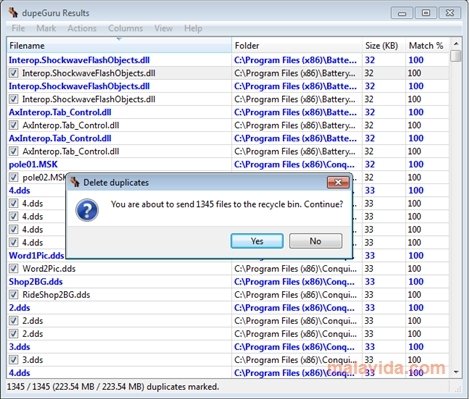The width and height of the screenshot is (469, 399).
Task: Open the Help menu
Action: tap(193, 28)
